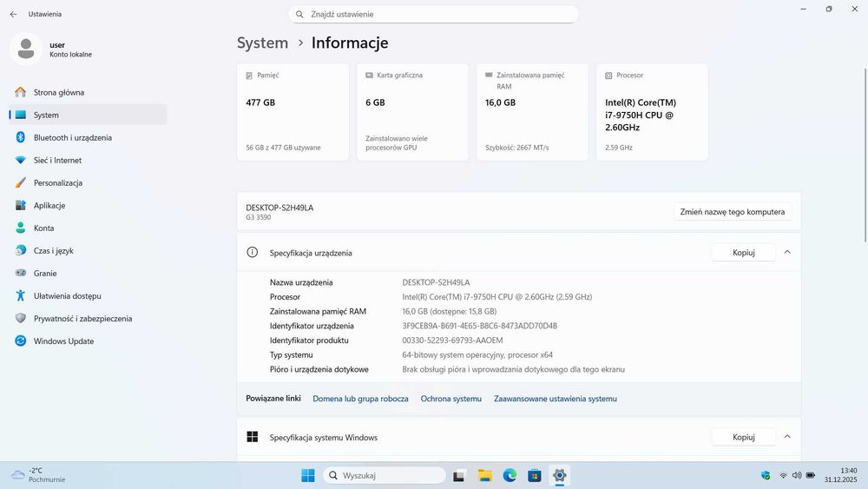Image resolution: width=868 pixels, height=489 pixels.
Task: Open Microsoft Store from the taskbar
Action: pyautogui.click(x=534, y=475)
